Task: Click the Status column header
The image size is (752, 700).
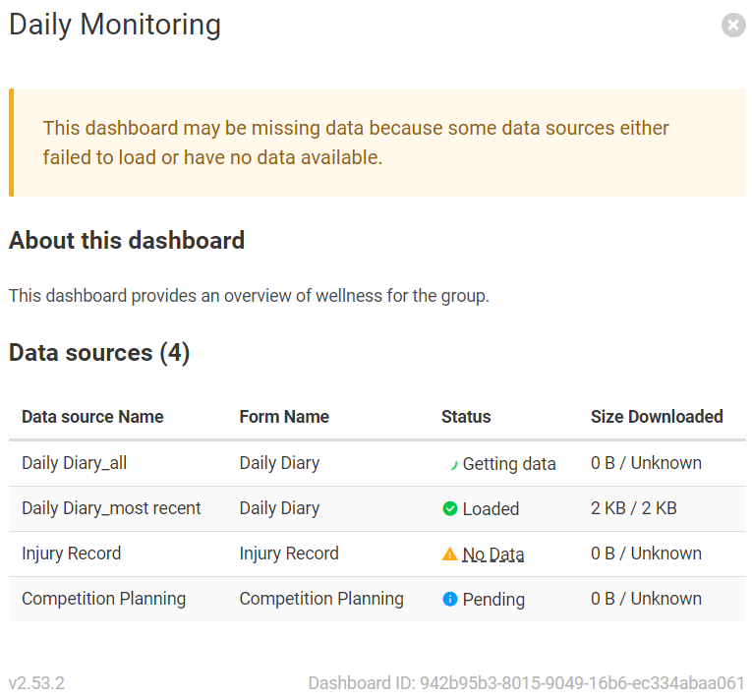Action: (x=466, y=417)
